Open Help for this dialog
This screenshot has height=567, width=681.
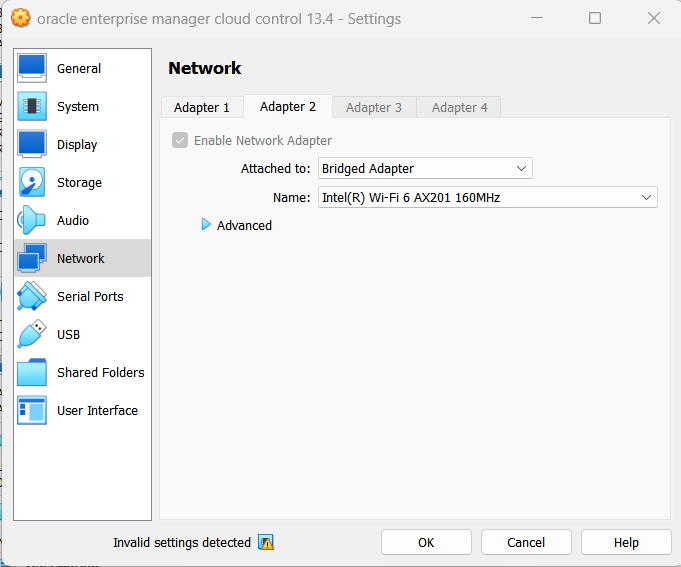[626, 542]
